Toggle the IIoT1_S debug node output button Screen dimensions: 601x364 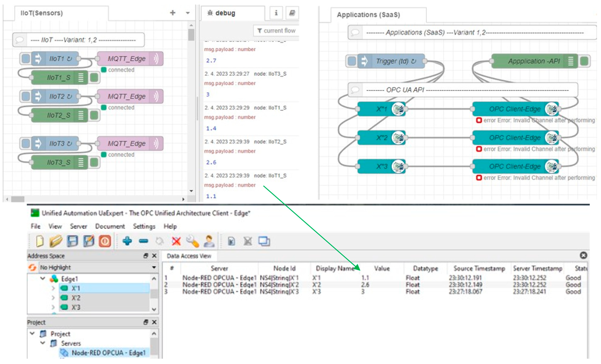[x=94, y=78]
